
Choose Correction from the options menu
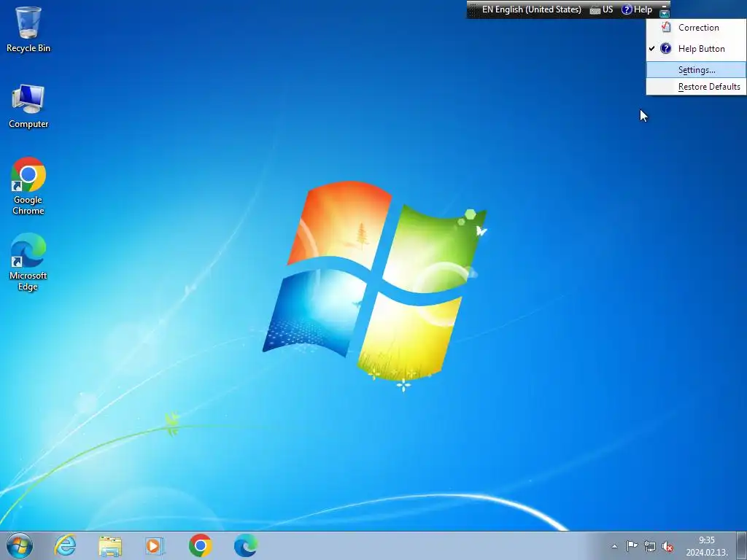tap(696, 28)
